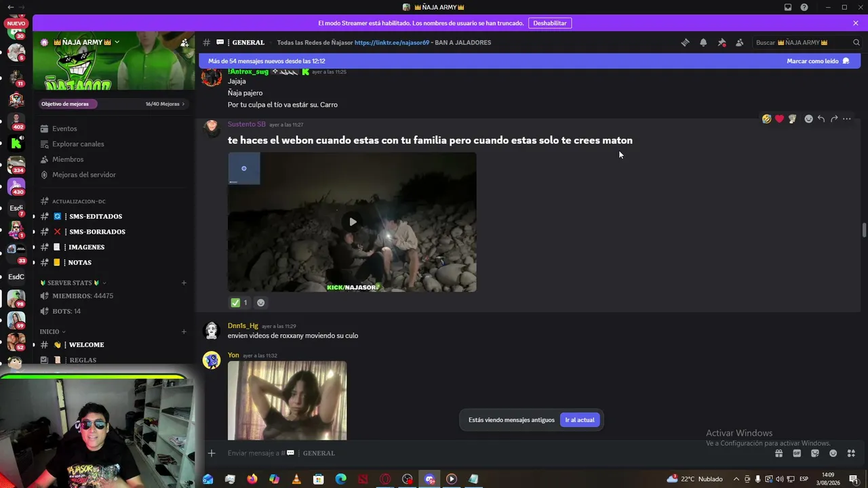Add channel to SERVER STATS category
Viewport: 868px width, 488px height.
pyautogui.click(x=184, y=283)
